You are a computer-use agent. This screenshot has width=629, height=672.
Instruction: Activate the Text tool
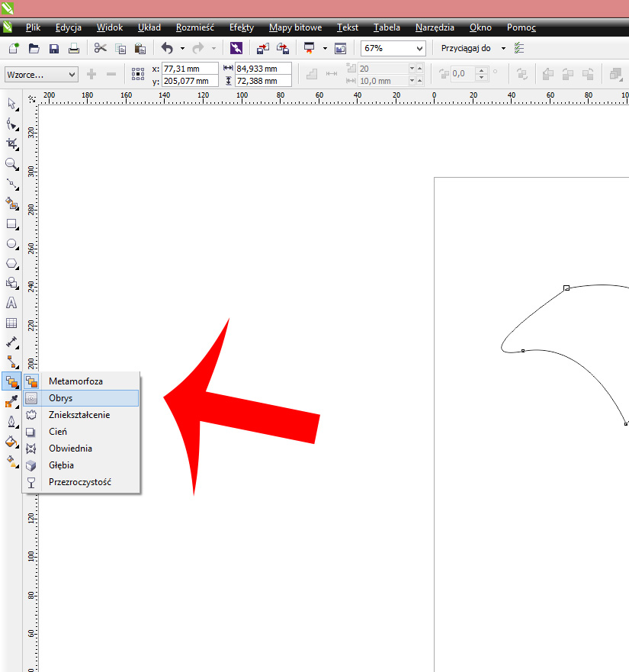(x=11, y=303)
